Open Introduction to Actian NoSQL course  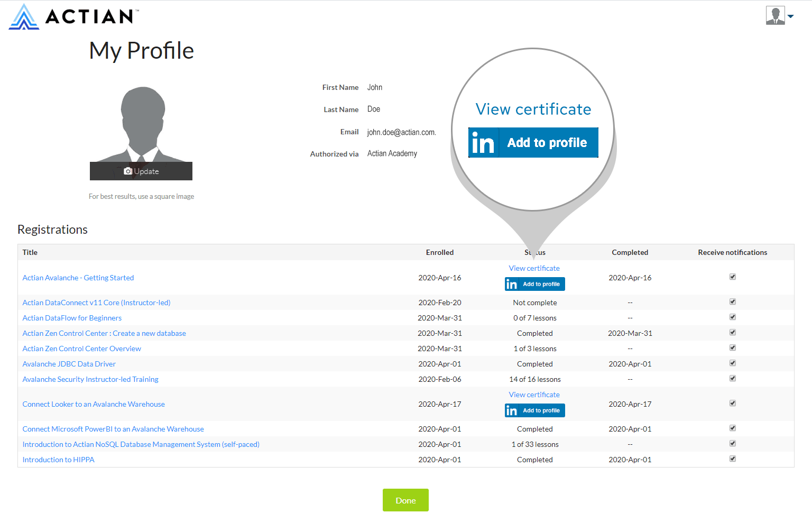coord(141,444)
